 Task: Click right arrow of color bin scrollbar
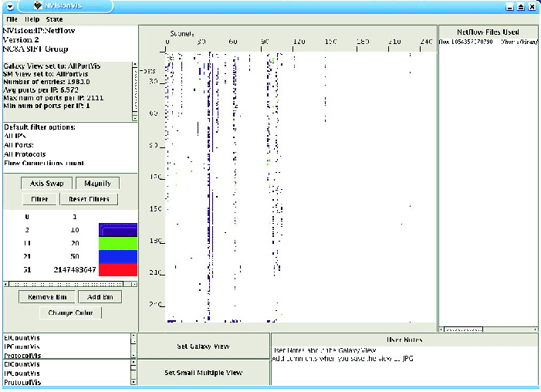pyautogui.click(x=134, y=284)
